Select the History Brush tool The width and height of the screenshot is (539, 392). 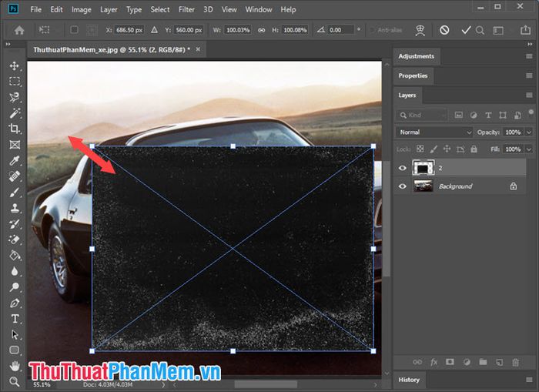click(15, 224)
